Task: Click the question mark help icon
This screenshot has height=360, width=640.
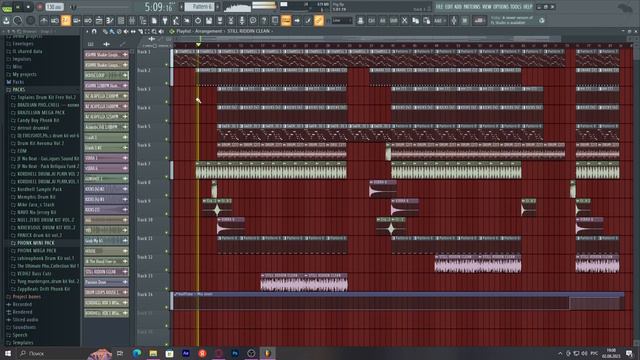Action: (264, 20)
